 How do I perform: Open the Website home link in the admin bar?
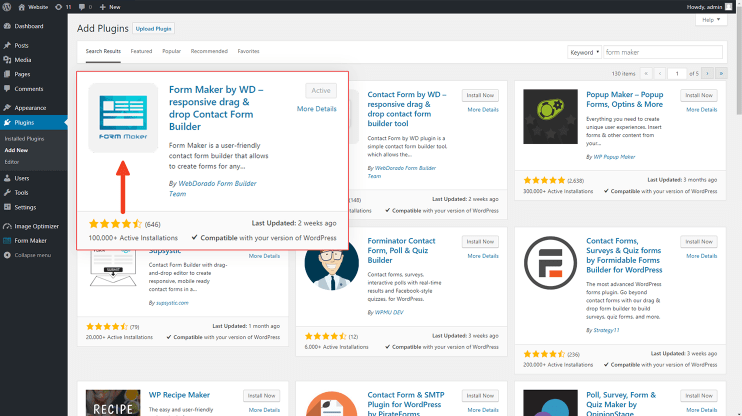tap(33, 7)
